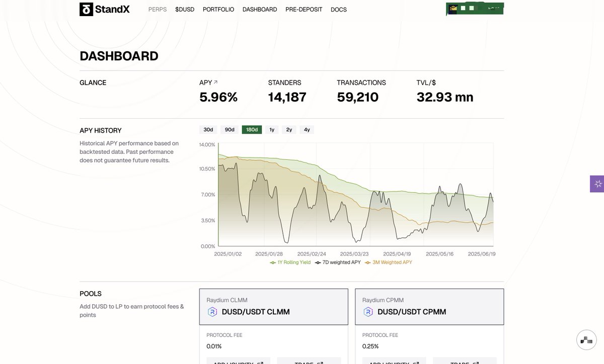604x364 pixels.
Task: Click the 2025/01/02 x-axis date
Action: click(228, 254)
